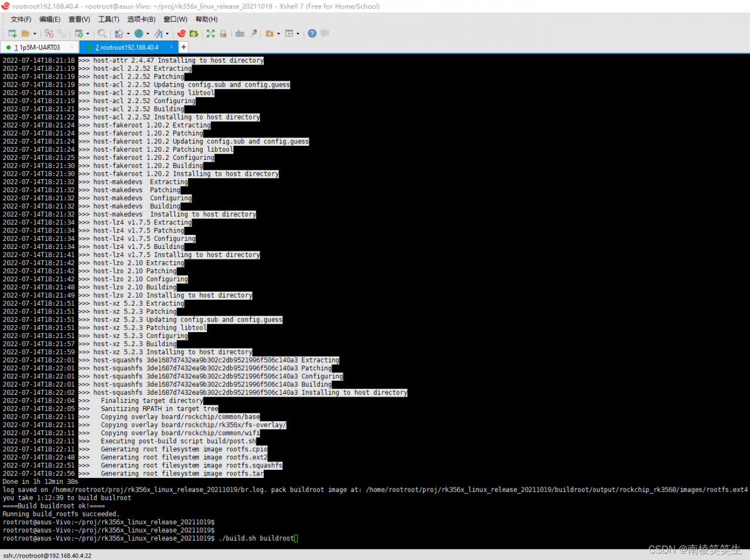
Task: Open the 帮助(H) menu
Action: [x=207, y=19]
